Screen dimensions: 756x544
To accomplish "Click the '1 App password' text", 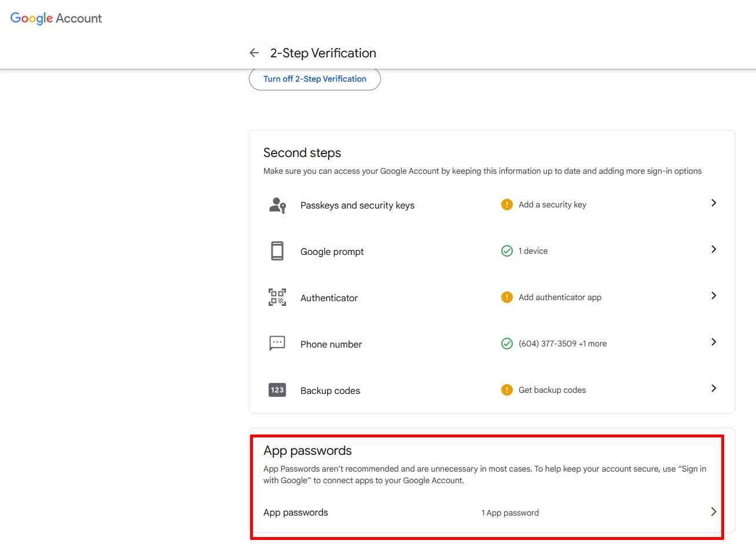I will click(510, 513).
